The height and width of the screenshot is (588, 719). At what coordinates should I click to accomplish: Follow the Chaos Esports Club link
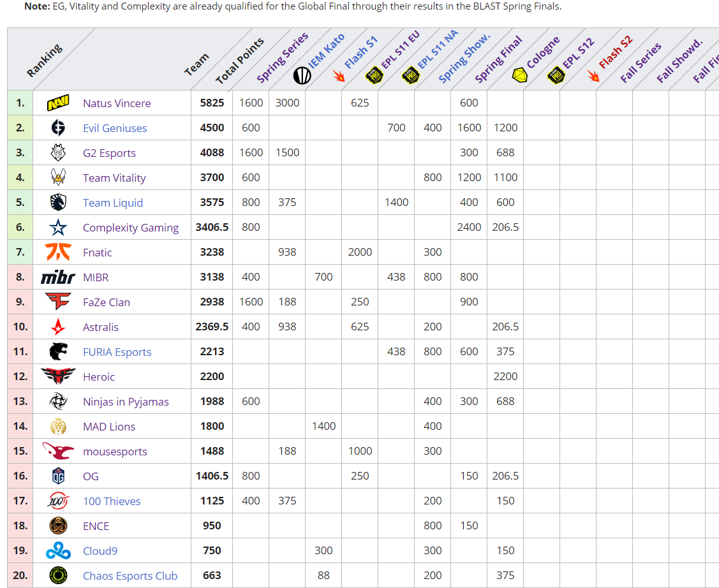click(130, 576)
